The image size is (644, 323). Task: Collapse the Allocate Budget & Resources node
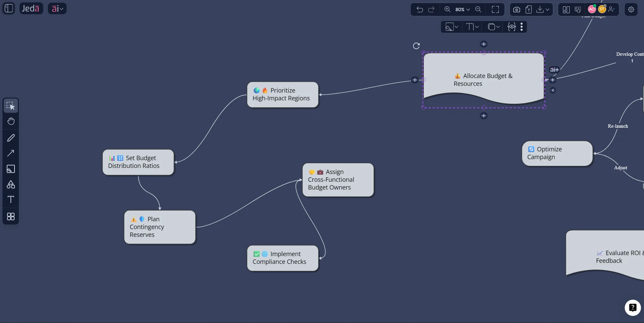click(553, 91)
